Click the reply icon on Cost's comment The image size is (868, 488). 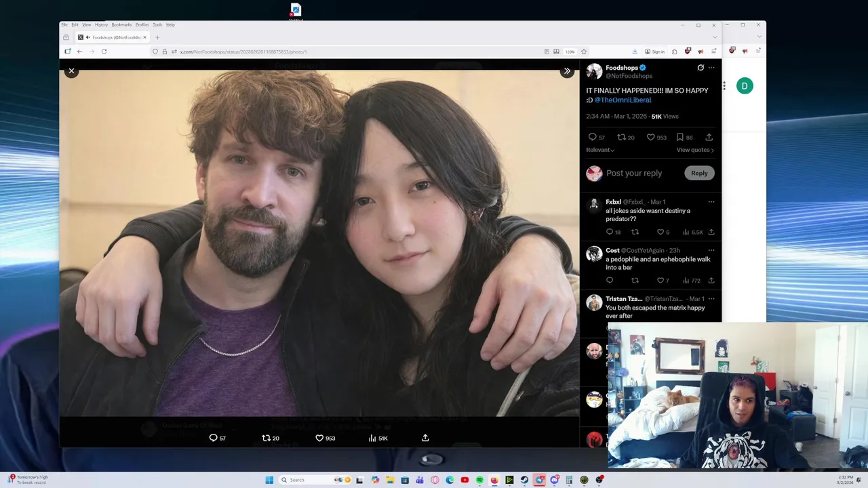610,281
